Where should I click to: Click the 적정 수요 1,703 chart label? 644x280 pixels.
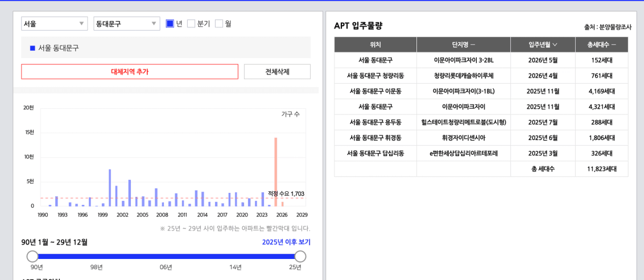pyautogui.click(x=286, y=193)
